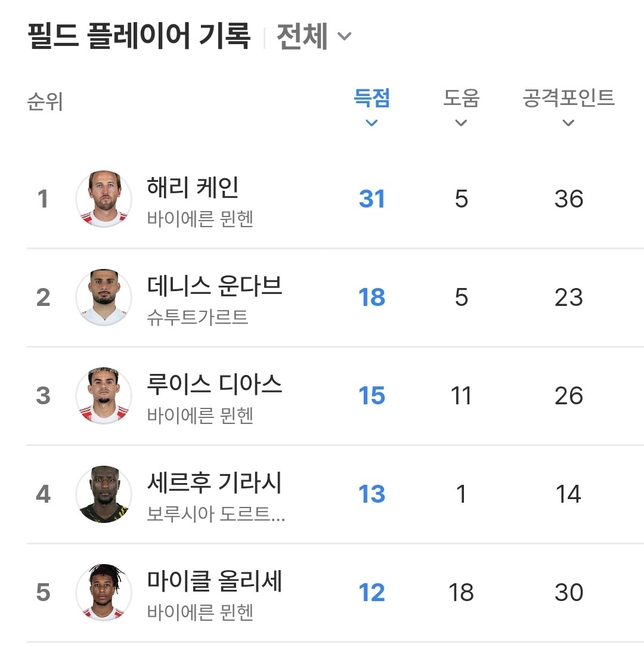The width and height of the screenshot is (644, 647).
Task: Open the 전체 filter dropdown
Action: pos(314,36)
